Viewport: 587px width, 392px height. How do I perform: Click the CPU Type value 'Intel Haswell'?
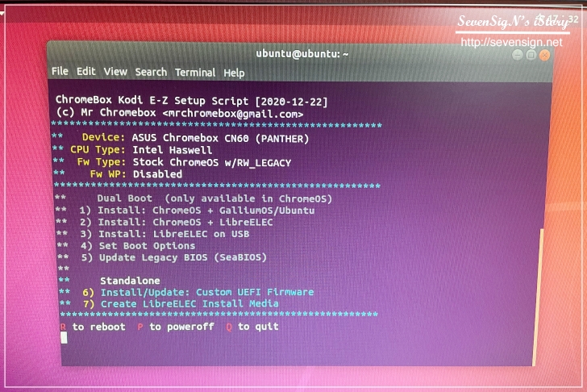pyautogui.click(x=173, y=150)
